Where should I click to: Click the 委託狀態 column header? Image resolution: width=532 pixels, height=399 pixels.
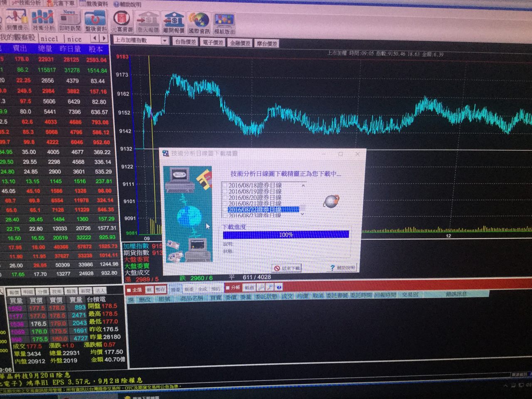(x=266, y=296)
